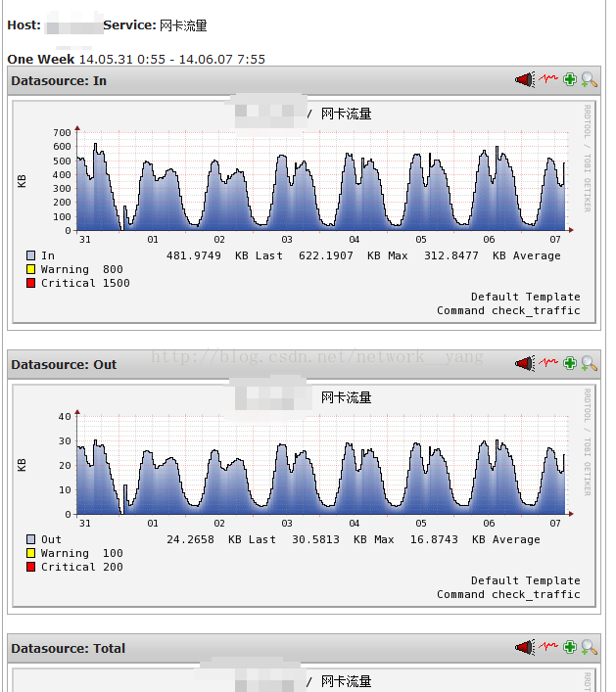
Task: Click the '700' y-axis label on In graph
Action: pyautogui.click(x=62, y=132)
